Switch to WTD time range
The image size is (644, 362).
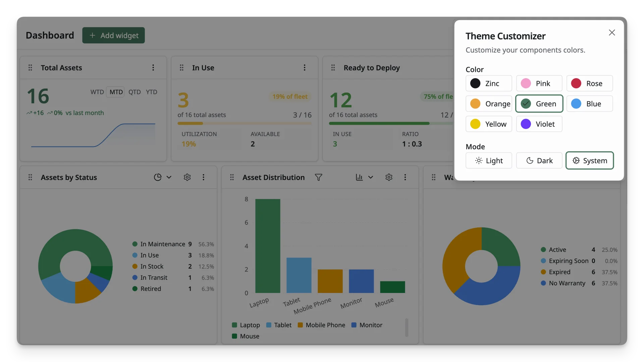[97, 92]
